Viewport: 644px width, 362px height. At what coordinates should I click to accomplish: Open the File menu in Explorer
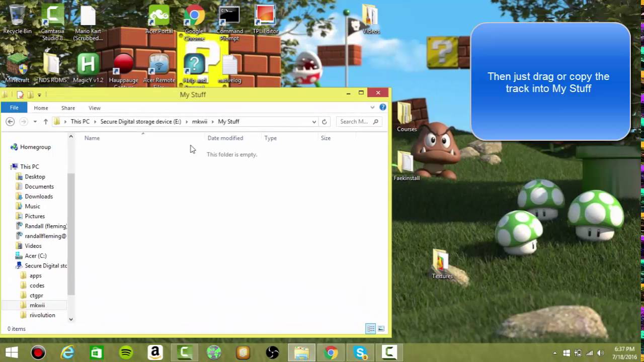point(14,108)
